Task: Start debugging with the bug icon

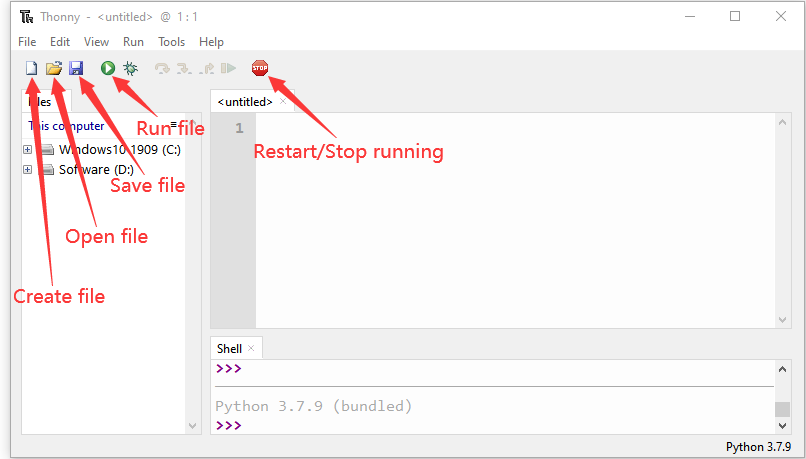Action: point(131,68)
